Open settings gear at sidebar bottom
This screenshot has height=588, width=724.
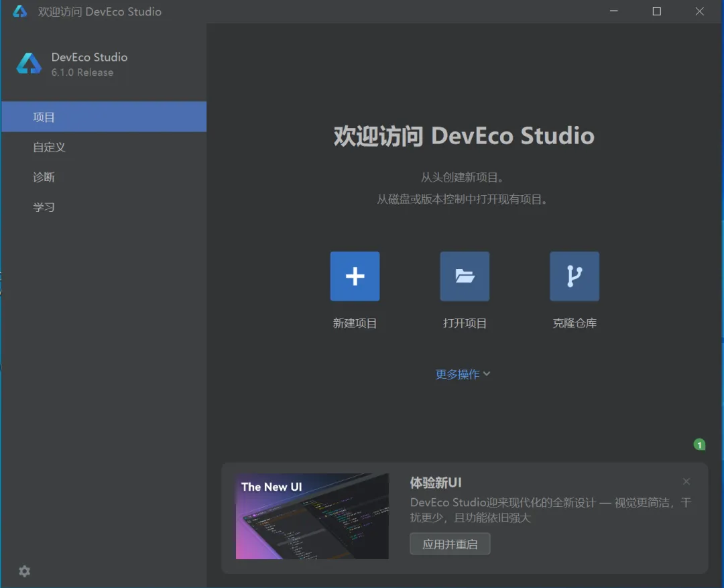click(x=25, y=571)
